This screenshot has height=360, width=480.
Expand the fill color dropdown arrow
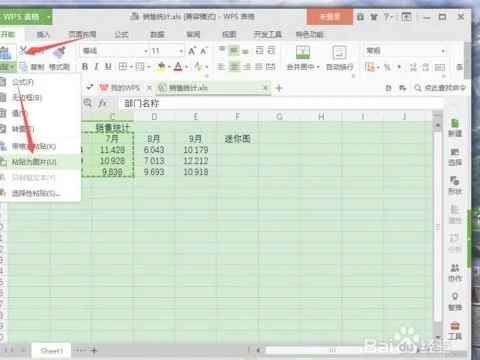[169, 67]
